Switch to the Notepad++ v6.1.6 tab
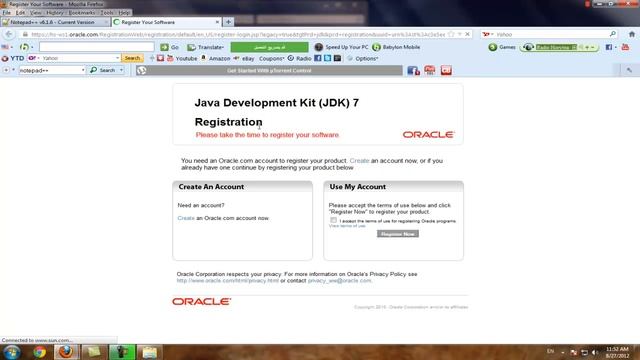The image size is (640, 360). pos(55,22)
